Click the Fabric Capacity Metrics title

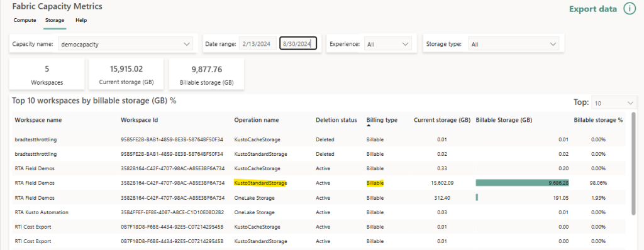[x=57, y=6]
